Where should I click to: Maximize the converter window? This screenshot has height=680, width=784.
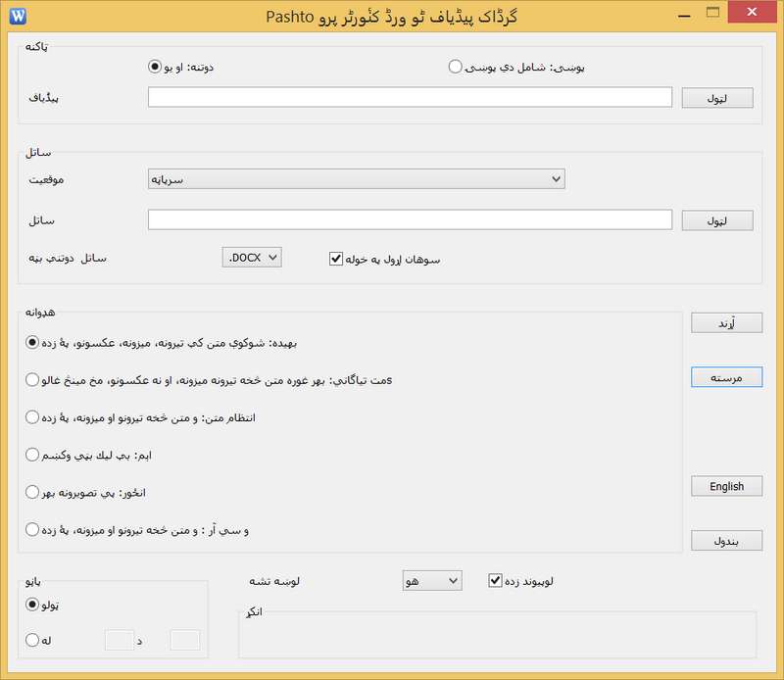pos(713,13)
